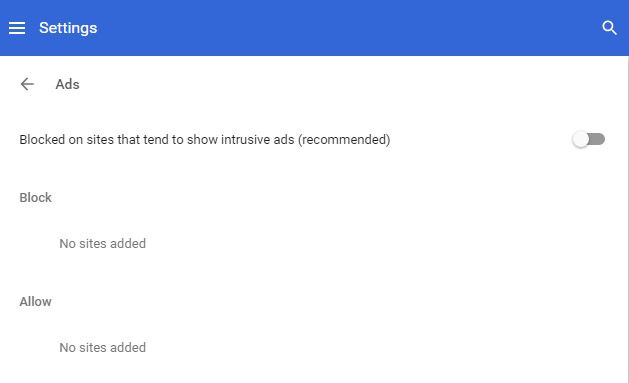Click the empty row area left of the switch

point(481,140)
